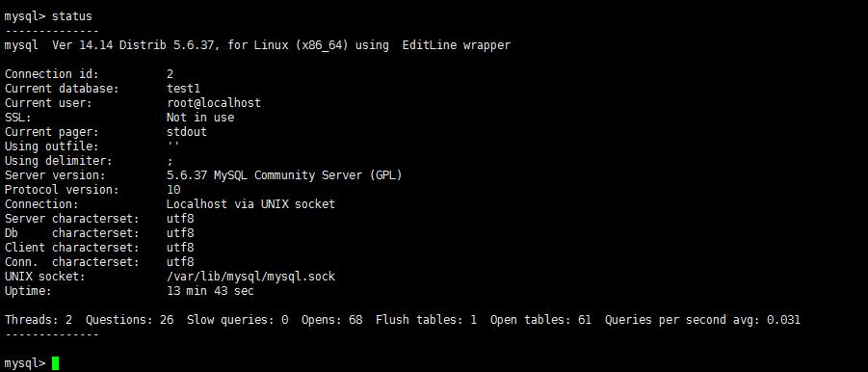Click 'Queries per second avg: 0.031'

(702, 320)
